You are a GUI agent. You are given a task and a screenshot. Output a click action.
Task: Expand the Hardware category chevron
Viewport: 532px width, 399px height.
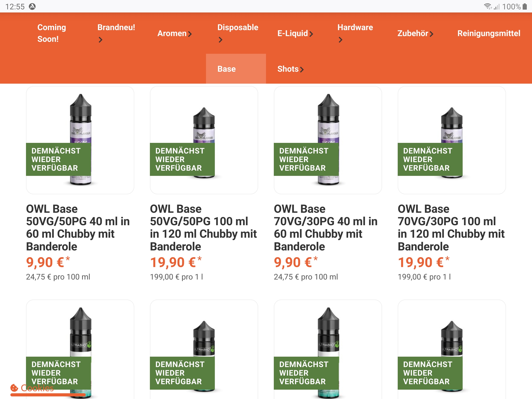(x=341, y=40)
